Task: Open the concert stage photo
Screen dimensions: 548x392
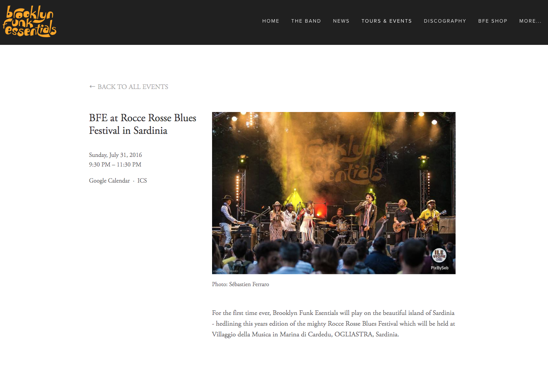Action: click(x=334, y=193)
